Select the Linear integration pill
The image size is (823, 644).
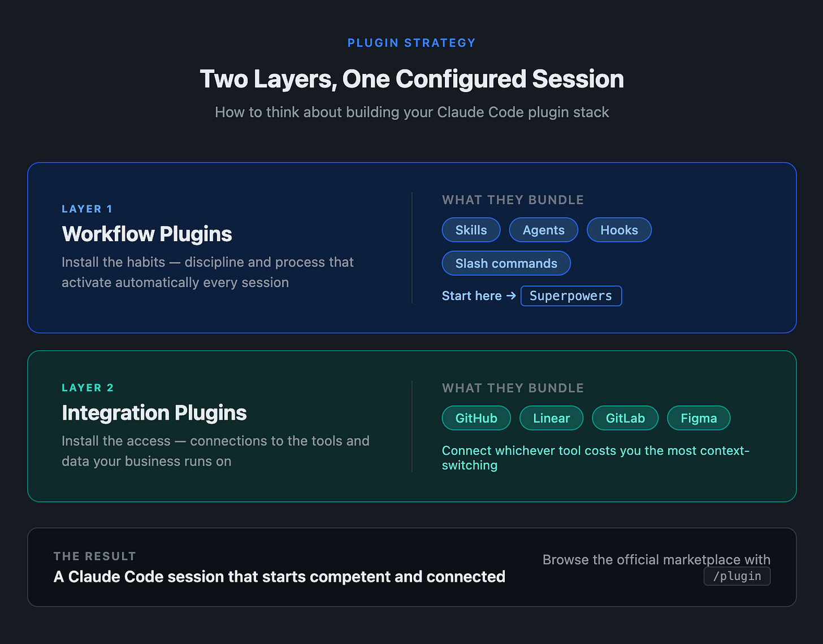[551, 418]
